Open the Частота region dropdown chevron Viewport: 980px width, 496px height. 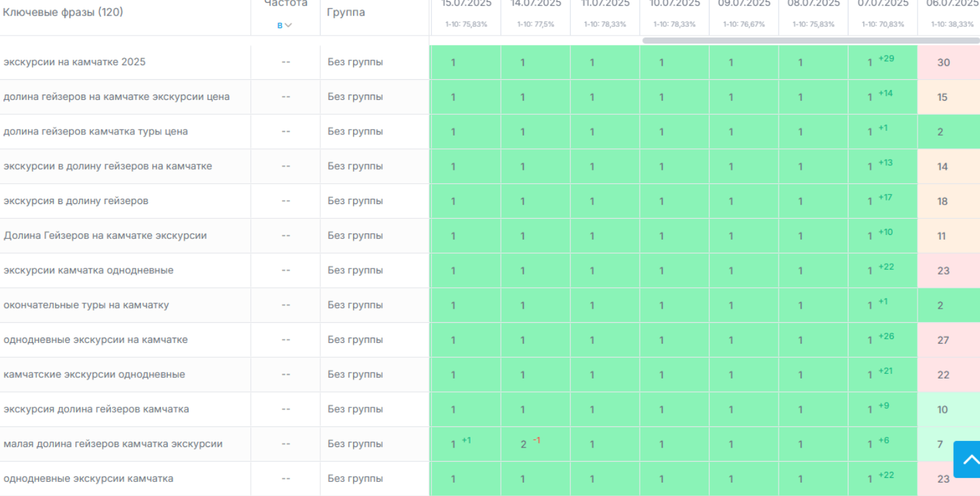[x=288, y=26]
